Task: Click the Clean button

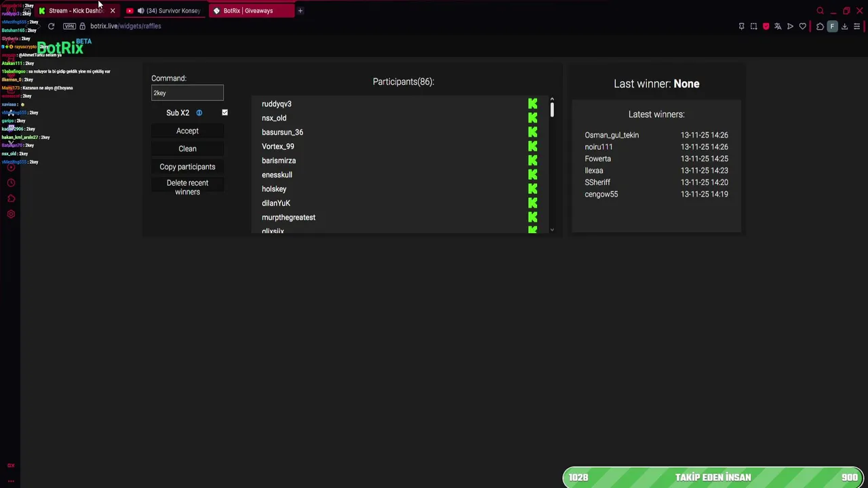Action: (x=187, y=148)
